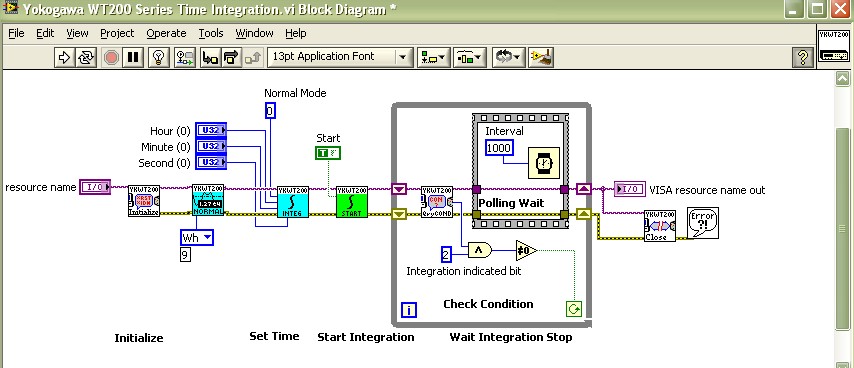Screen dimensions: 854x368
Task: Open the Window menu
Action: pyautogui.click(x=254, y=33)
